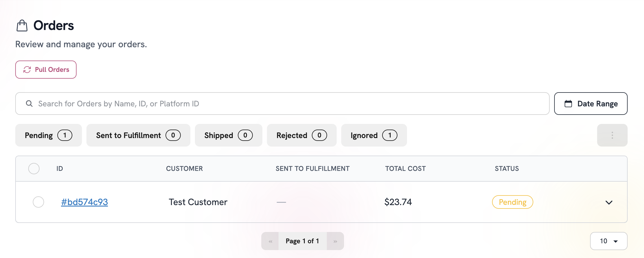
Task: Click the Pending status pill on the order row
Action: [x=512, y=202]
